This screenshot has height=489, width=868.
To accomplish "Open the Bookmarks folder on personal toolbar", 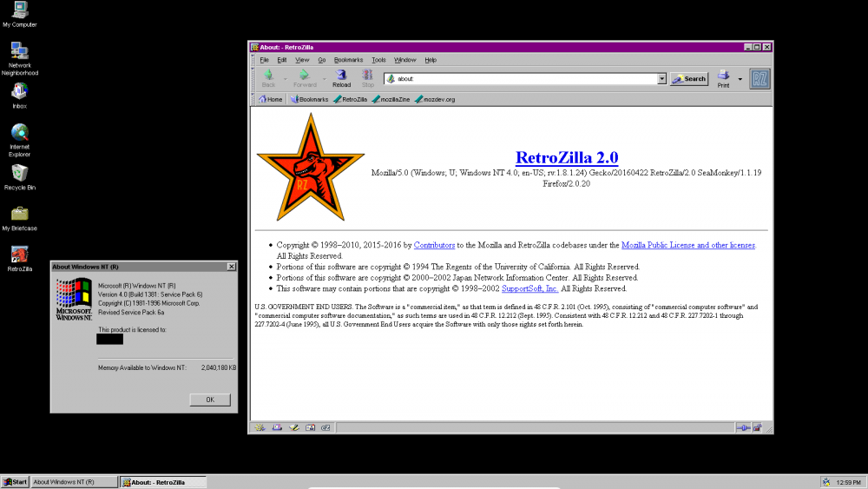I will coord(310,100).
